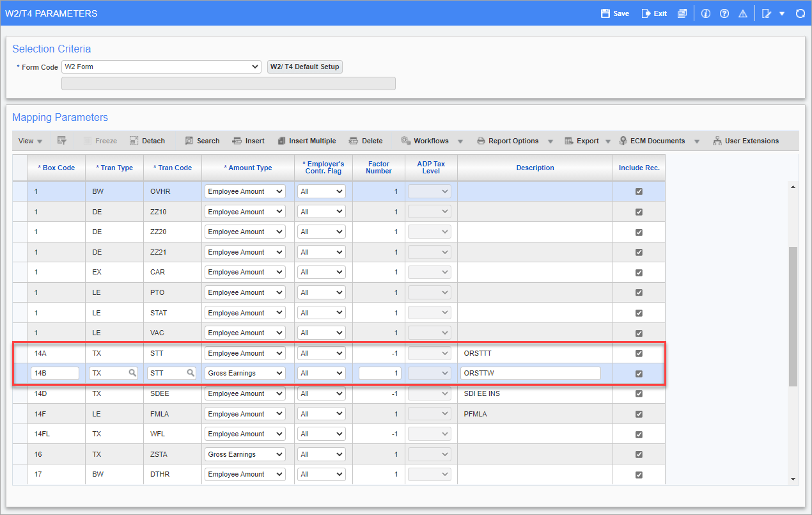The height and width of the screenshot is (515, 812).
Task: Uncheck Include Rec. for OVHR row
Action: (x=639, y=191)
